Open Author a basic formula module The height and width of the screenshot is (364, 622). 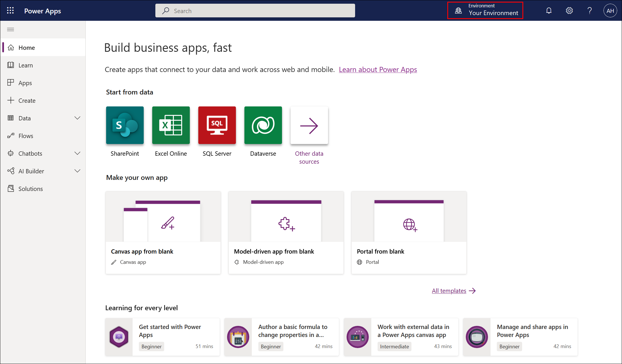pos(282,337)
